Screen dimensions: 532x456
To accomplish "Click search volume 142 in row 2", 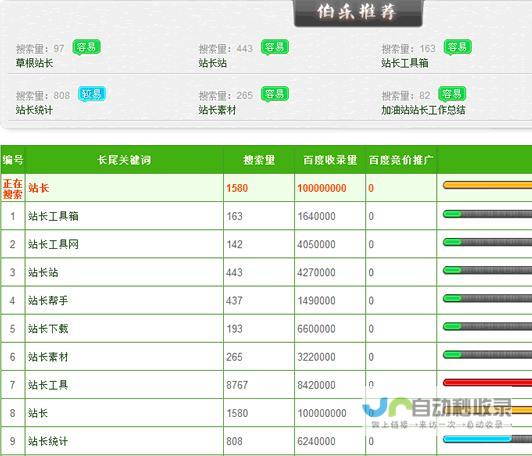I will click(234, 244).
